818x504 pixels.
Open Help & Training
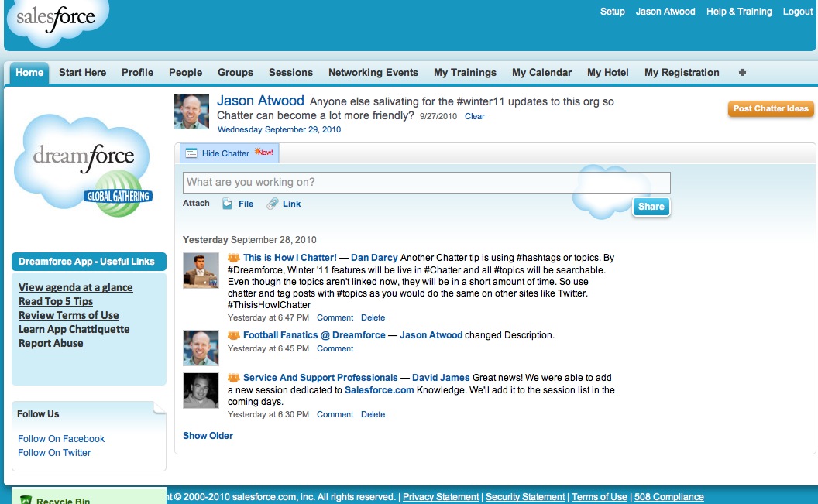click(x=739, y=12)
